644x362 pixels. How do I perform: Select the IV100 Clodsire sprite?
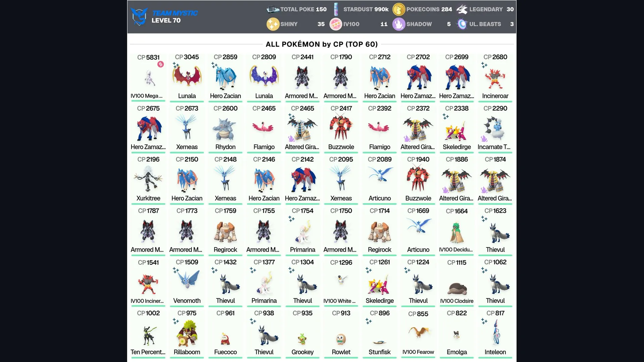457,288
